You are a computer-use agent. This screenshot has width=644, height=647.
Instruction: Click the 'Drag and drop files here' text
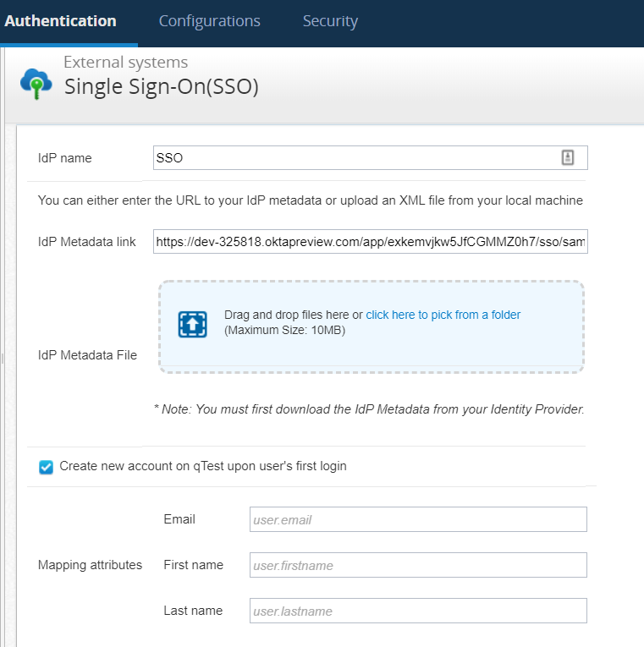[x=293, y=315]
